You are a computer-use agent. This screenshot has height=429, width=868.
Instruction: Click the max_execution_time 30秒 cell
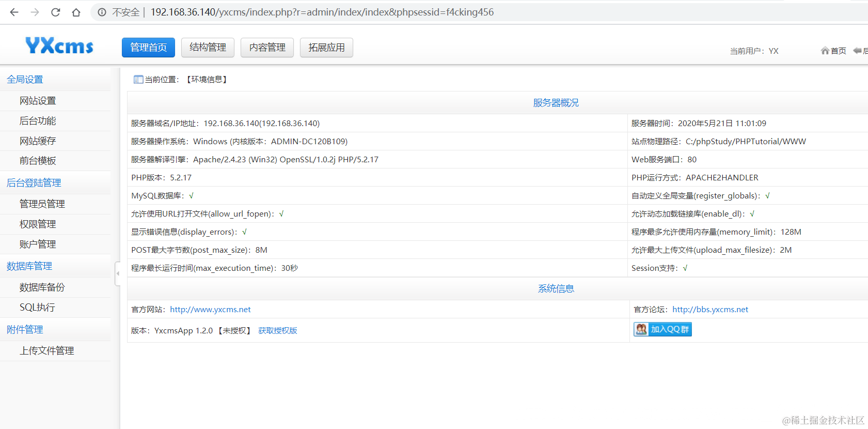[377, 268]
